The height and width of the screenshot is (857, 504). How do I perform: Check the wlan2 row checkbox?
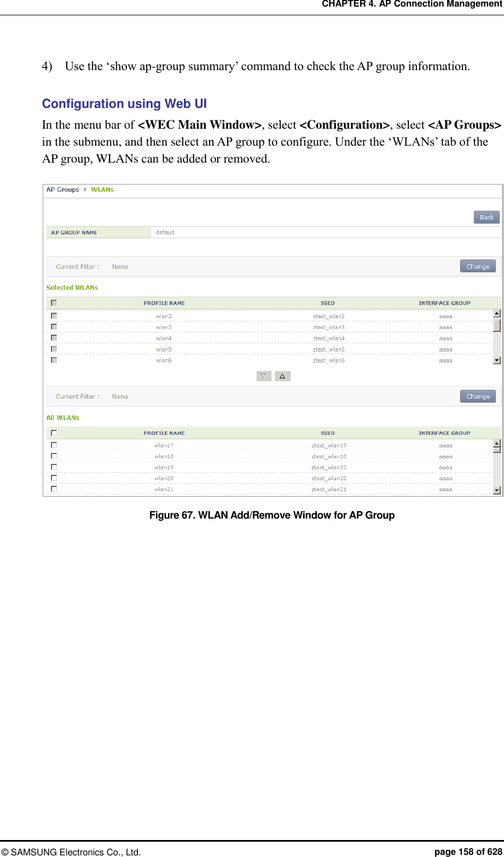coord(54,316)
